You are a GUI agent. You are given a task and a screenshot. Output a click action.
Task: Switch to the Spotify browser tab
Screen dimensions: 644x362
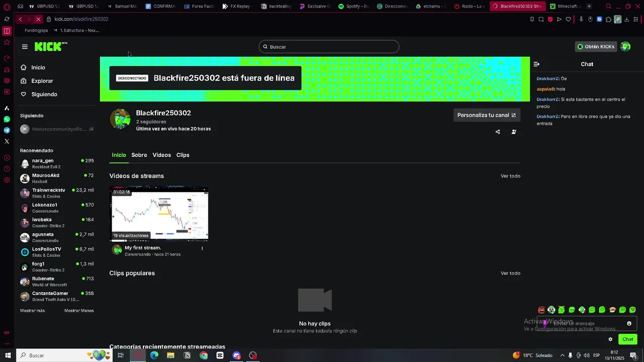(x=355, y=7)
